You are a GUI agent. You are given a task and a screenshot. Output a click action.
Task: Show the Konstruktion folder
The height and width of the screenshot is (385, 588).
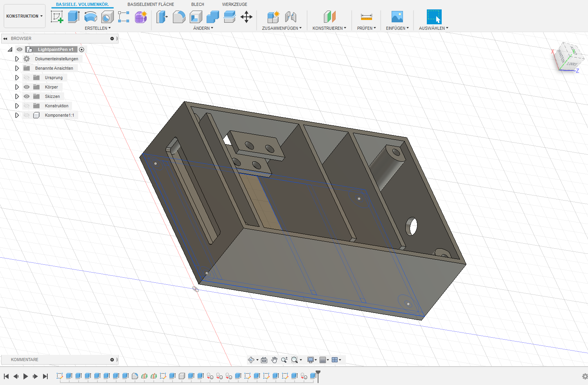point(27,106)
